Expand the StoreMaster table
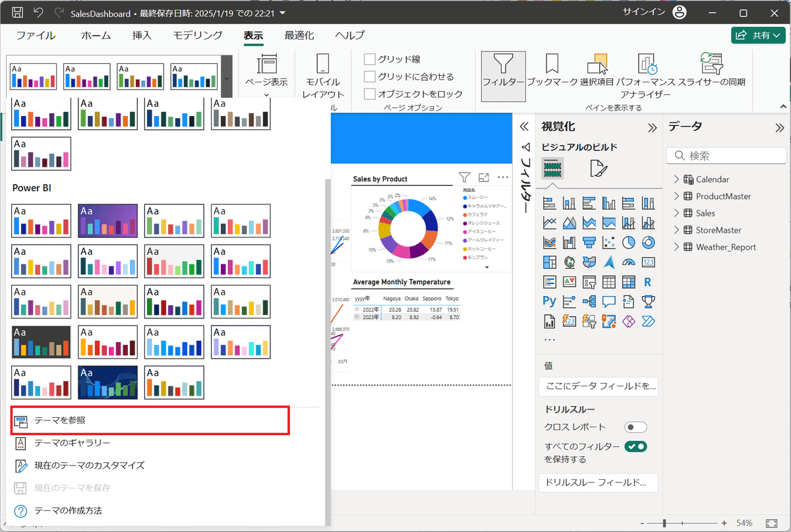The image size is (791, 532). [x=676, y=230]
